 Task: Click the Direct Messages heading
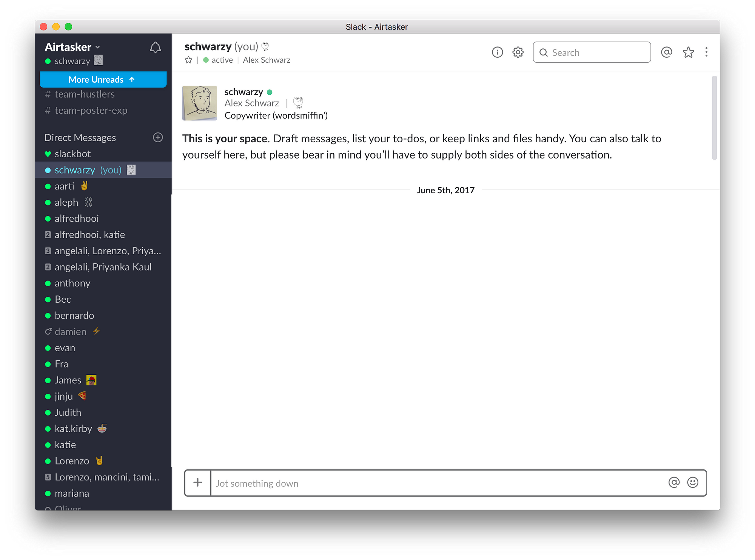[x=80, y=138]
